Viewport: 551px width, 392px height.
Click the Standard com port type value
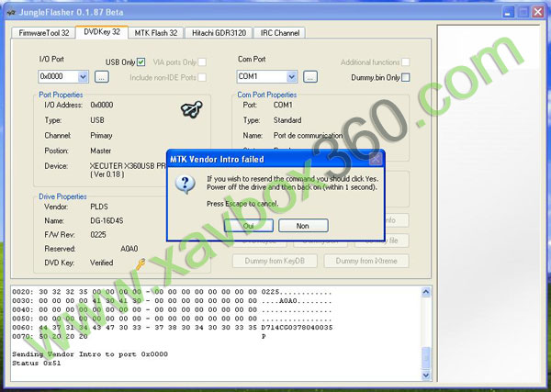pyautogui.click(x=287, y=120)
